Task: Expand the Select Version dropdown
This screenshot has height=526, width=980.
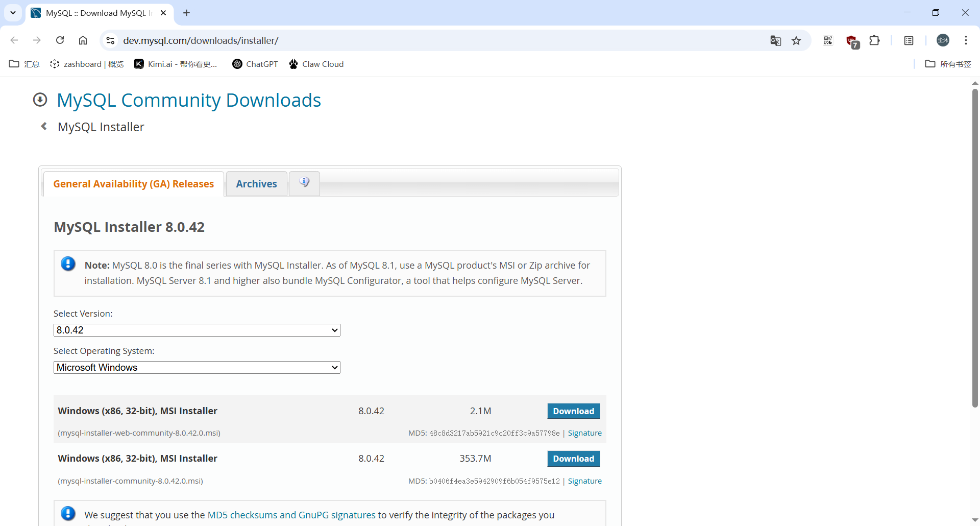Action: (x=197, y=330)
